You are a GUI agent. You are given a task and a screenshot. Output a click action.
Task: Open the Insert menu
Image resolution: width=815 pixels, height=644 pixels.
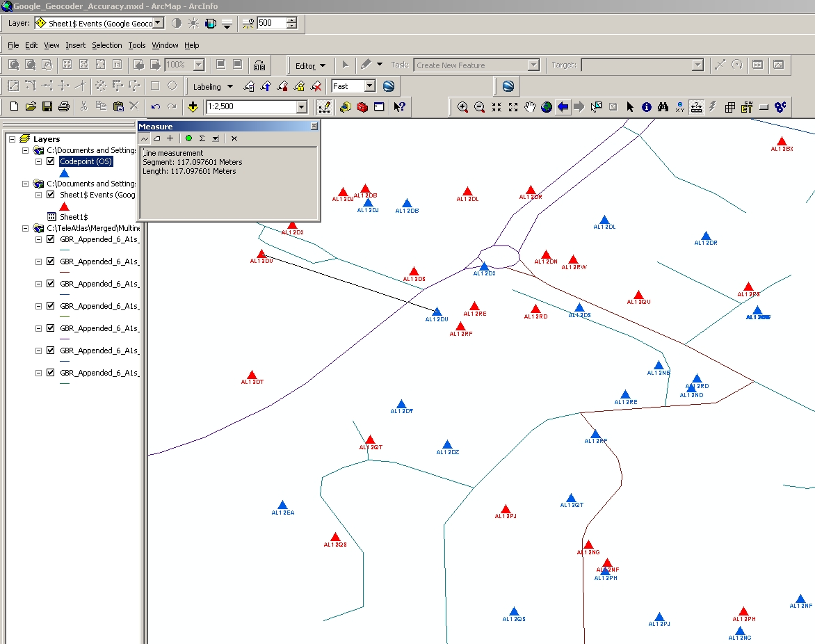coord(75,45)
